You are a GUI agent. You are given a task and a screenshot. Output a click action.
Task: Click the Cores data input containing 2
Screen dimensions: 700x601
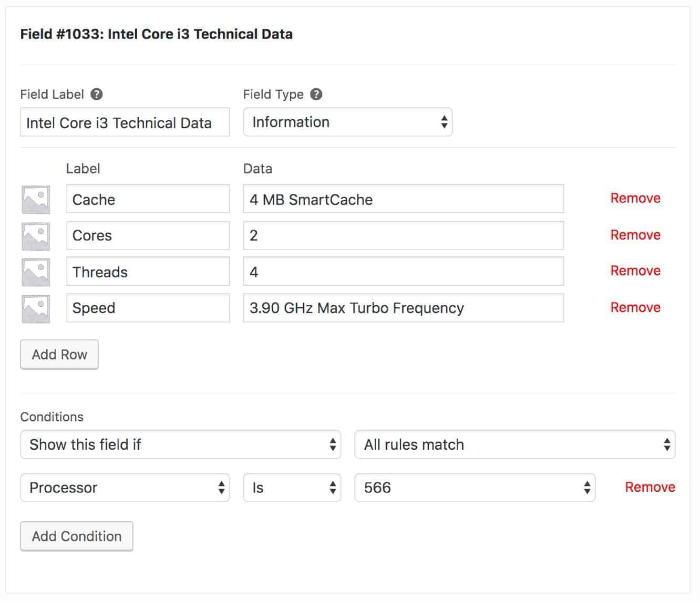tap(403, 235)
